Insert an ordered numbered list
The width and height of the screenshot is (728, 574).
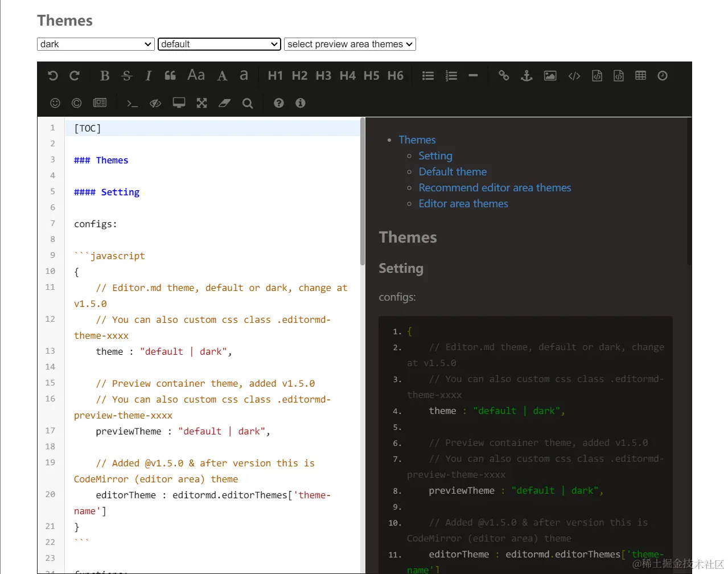point(451,76)
